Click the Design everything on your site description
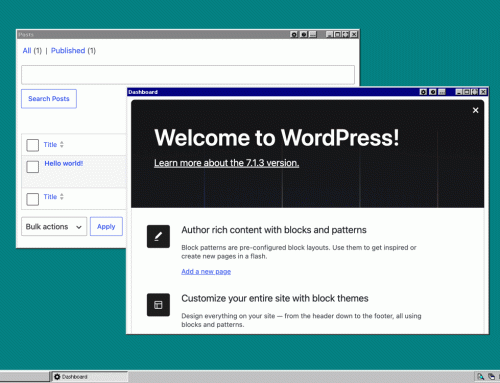 click(x=301, y=320)
